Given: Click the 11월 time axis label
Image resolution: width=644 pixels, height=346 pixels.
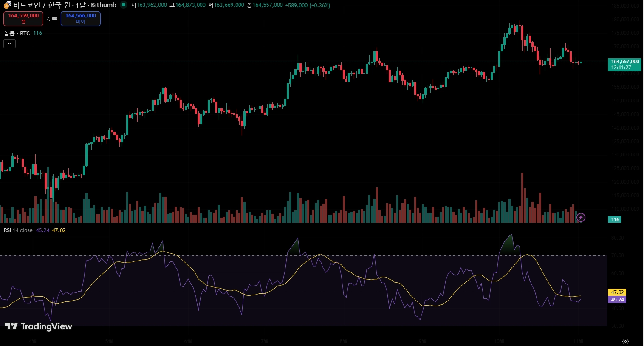Looking at the screenshot, I should (578, 341).
